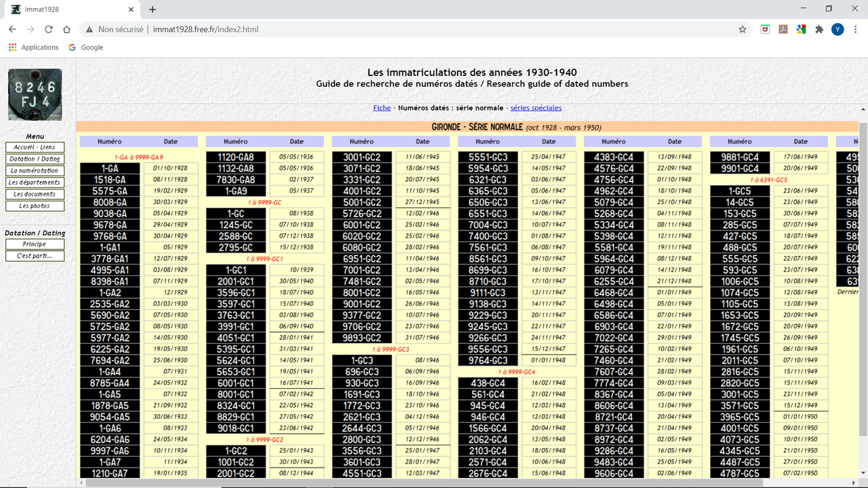The image size is (868, 488).
Task: Bookmark this page with the star icon
Action: coord(743,29)
